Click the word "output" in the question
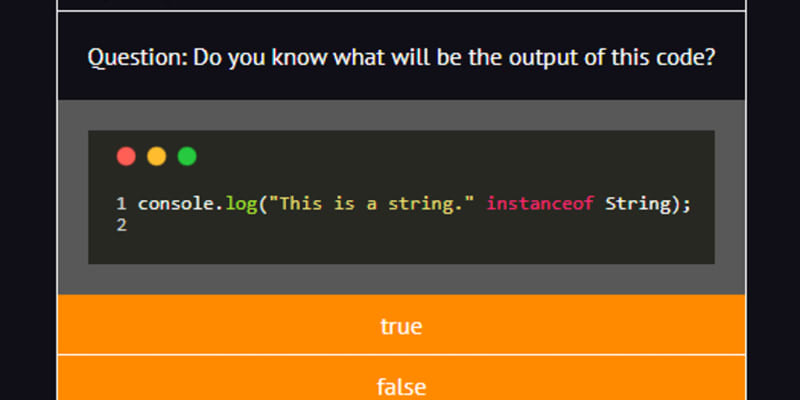 point(536,57)
